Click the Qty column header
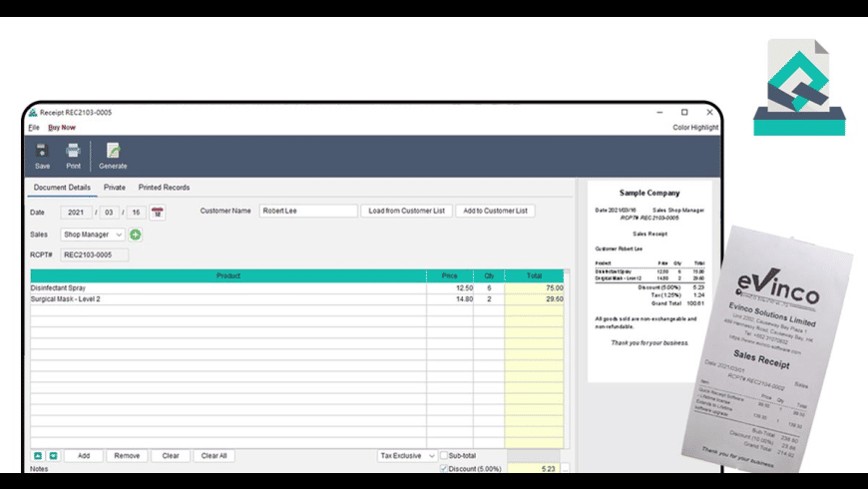The width and height of the screenshot is (868, 489). (x=489, y=275)
